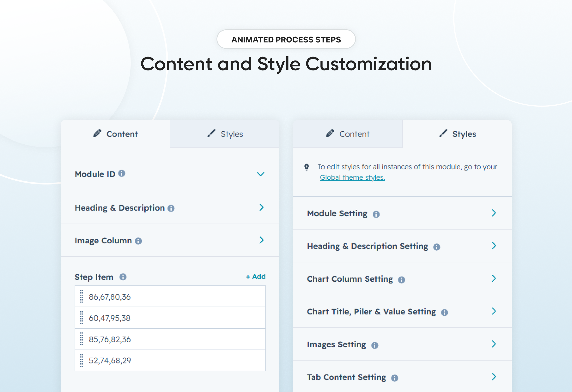Click the lightbulb tip icon
This screenshot has height=392, width=572.
[x=306, y=167]
